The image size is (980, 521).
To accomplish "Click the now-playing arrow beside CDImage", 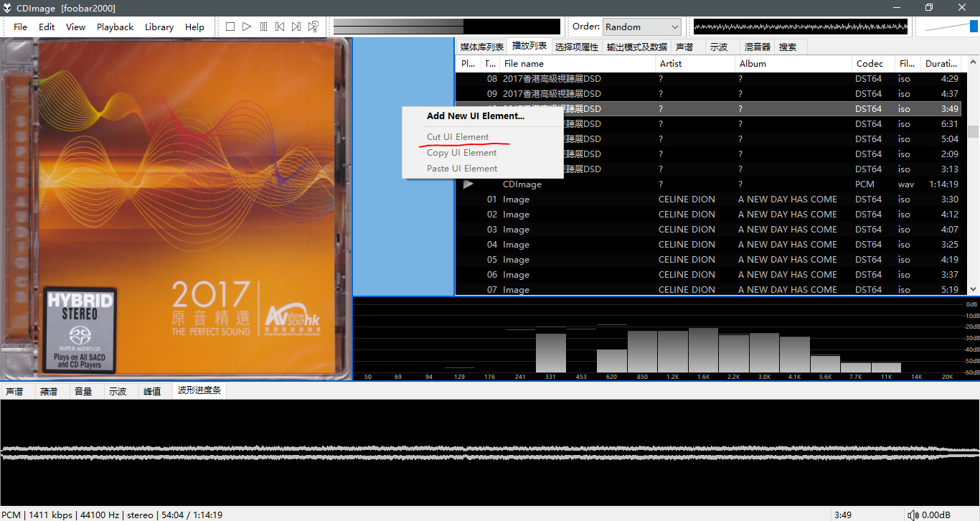I will coord(468,184).
